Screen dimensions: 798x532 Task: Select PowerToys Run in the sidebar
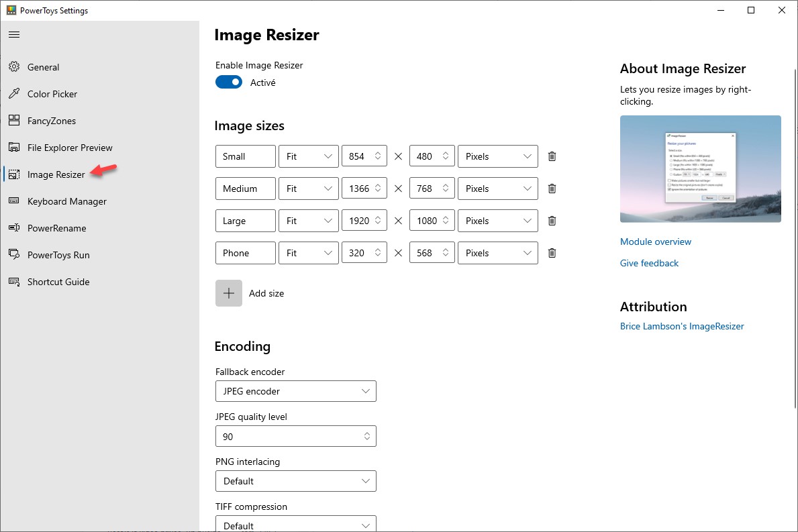click(58, 255)
